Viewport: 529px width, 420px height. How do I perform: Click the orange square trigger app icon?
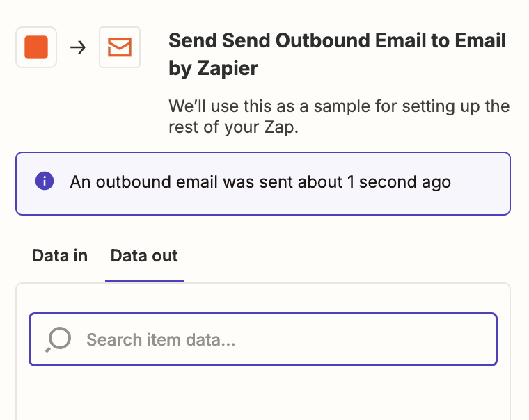pyautogui.click(x=36, y=47)
